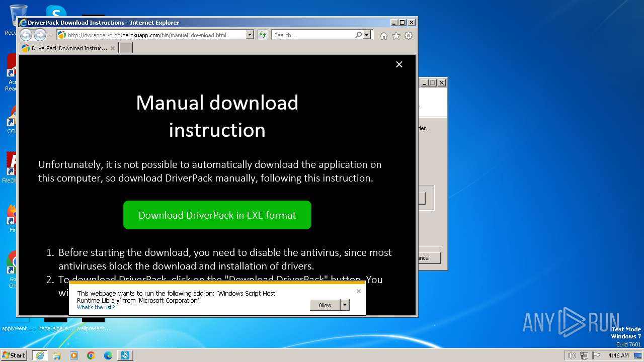Viewport: 644px width, 362px height.
Task: Allow the Windows Script Host add-on
Action: [x=325, y=305]
